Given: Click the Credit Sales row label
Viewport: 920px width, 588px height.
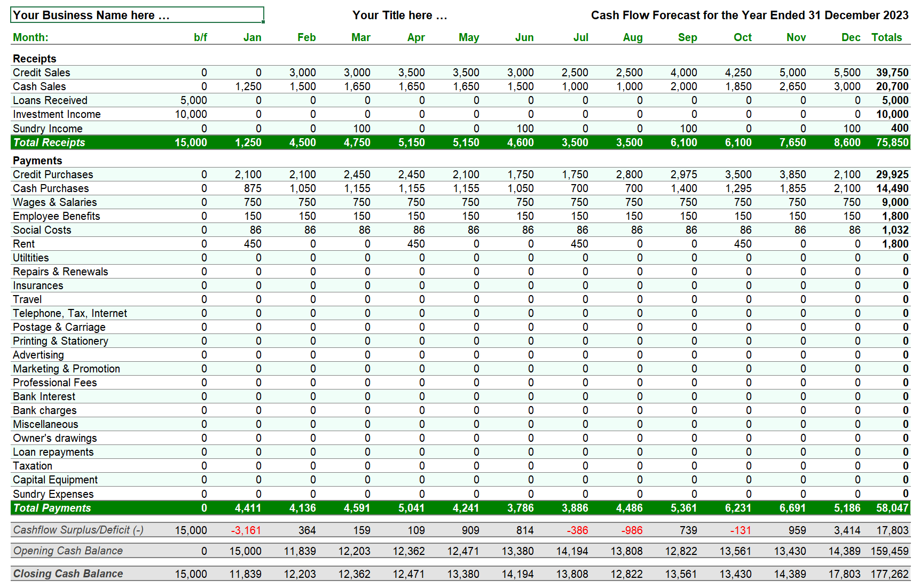Looking at the screenshot, I should [42, 73].
